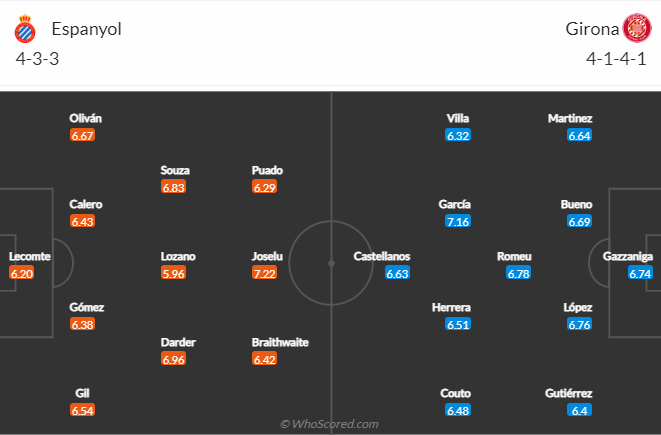Open the WhoScored.com watermark link
The height and width of the screenshot is (435, 661).
click(x=330, y=424)
